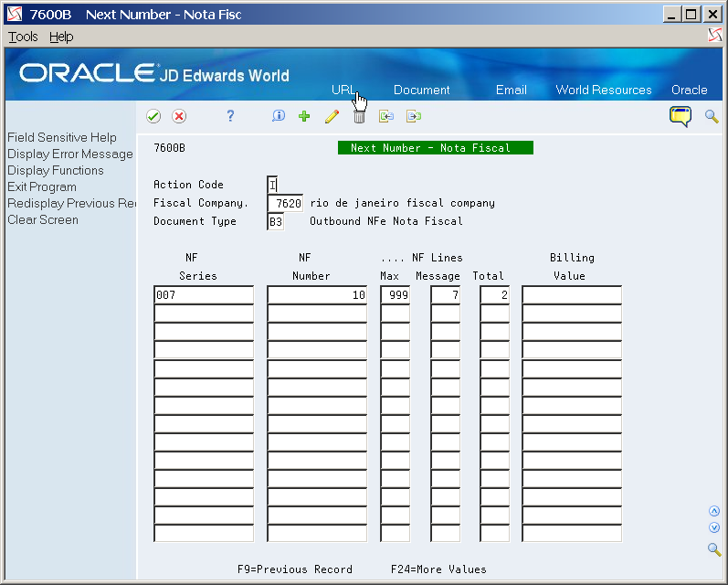
Task: Click F24=More Values function text
Action: (x=438, y=569)
